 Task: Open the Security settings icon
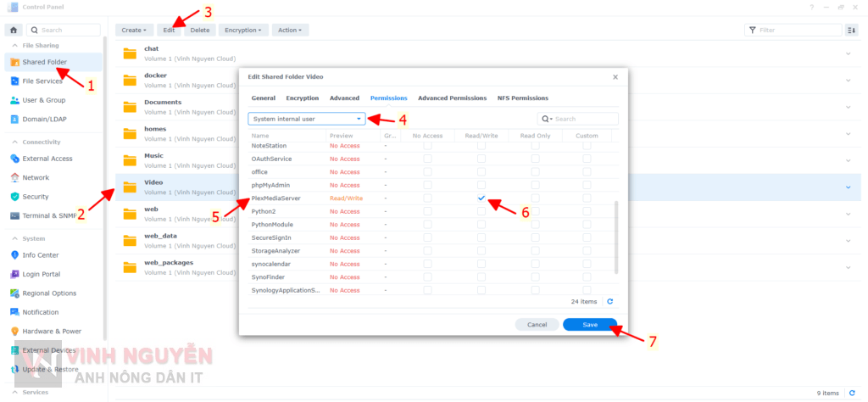(16, 197)
